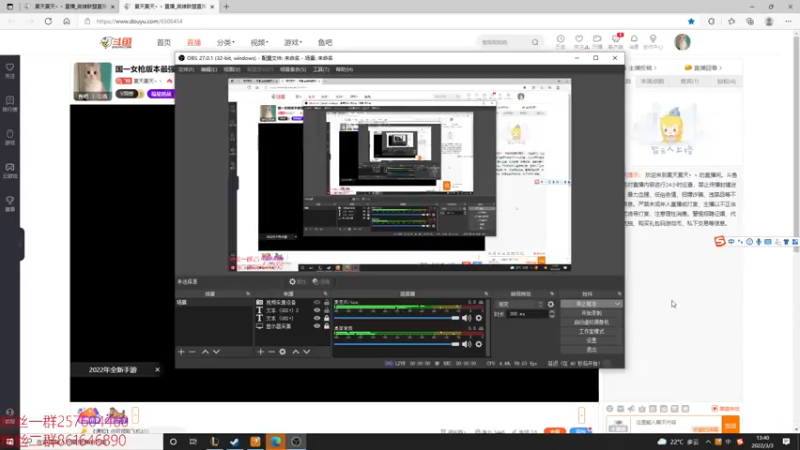
Task: Click 工作室模式 studio mode button in OBS
Action: 591,332
